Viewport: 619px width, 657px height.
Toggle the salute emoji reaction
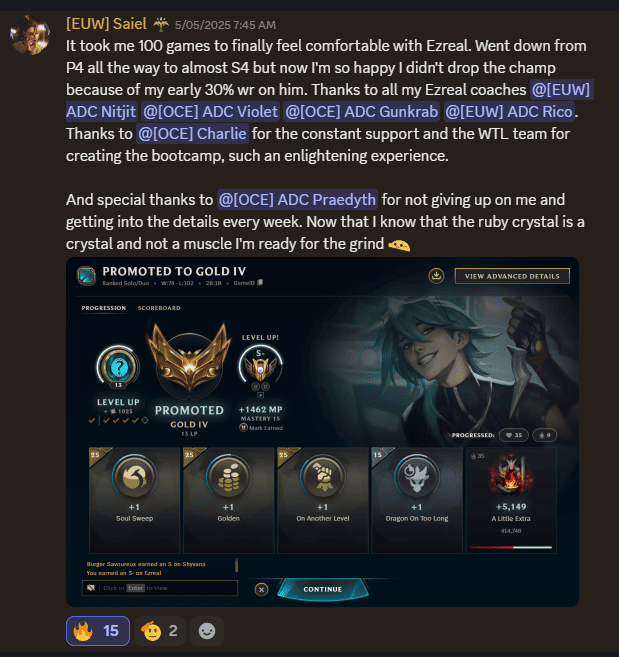tap(160, 631)
